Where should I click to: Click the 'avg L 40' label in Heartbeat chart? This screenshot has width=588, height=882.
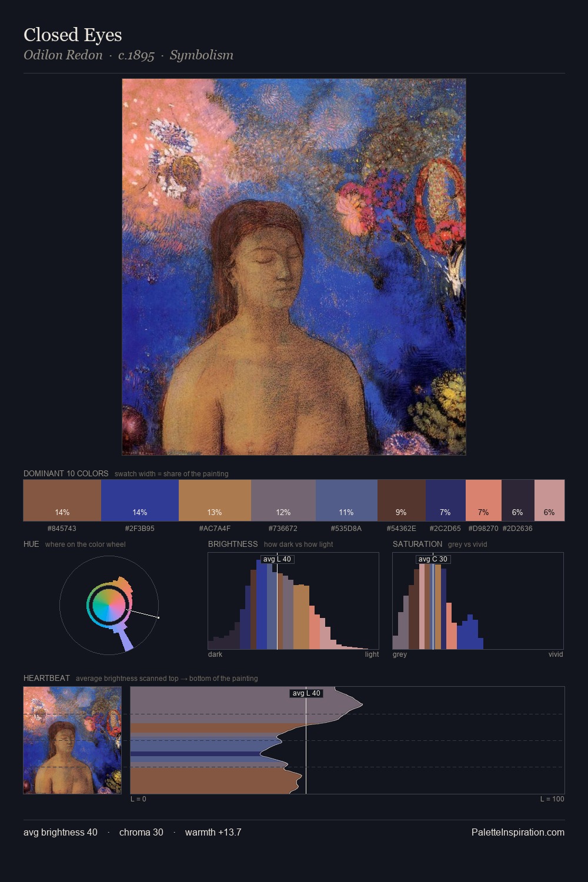[x=306, y=693]
